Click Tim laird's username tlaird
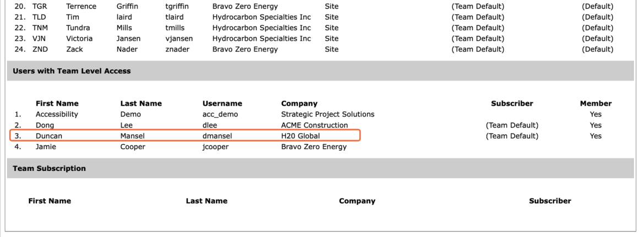Screen dimensions: 644x237 coord(174,17)
